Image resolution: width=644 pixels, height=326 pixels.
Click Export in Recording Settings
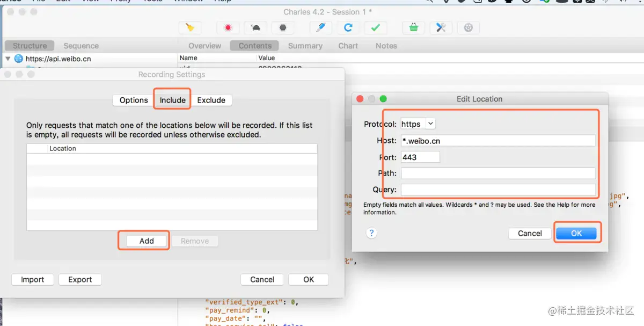pos(80,279)
